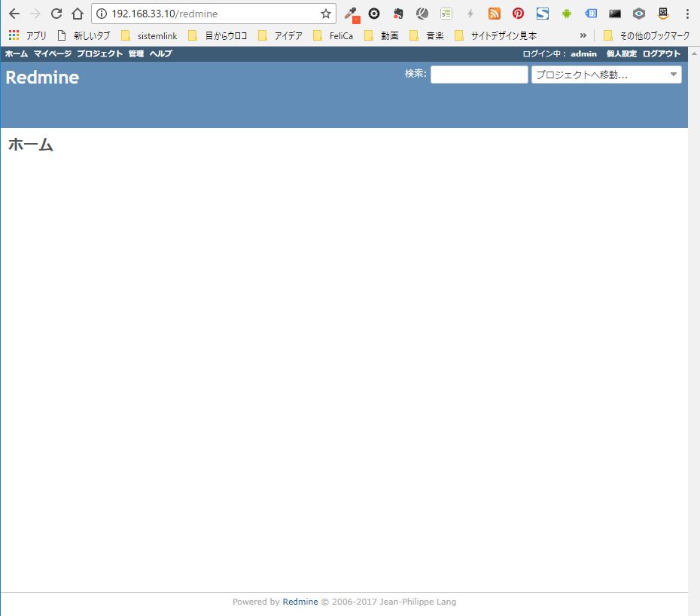Screen dimensions: 700x616
Task: Open マイページ in the top menu
Action: [x=52, y=53]
